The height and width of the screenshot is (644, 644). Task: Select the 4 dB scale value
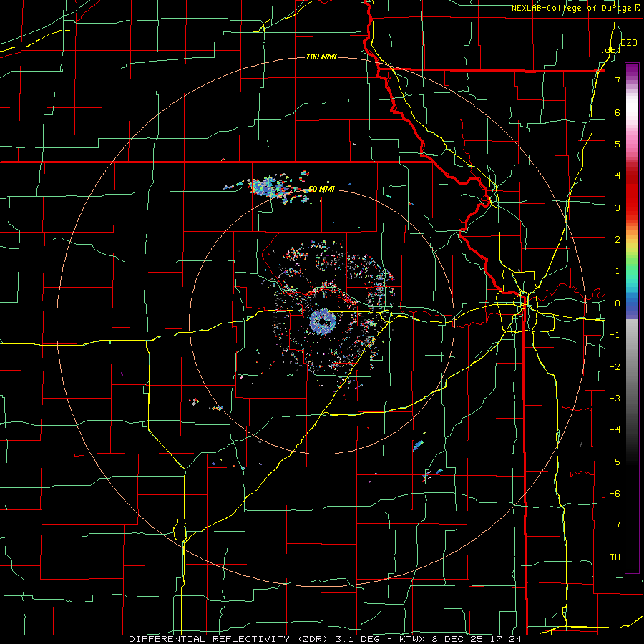[x=618, y=176]
